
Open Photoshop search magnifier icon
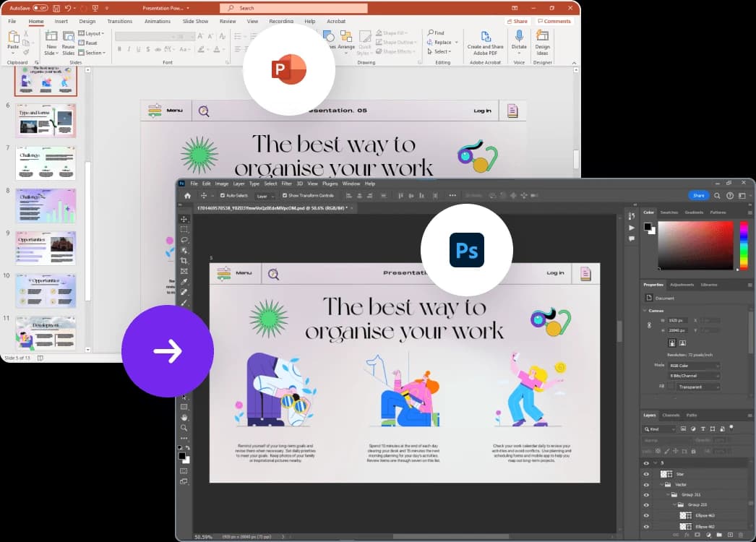(x=717, y=195)
